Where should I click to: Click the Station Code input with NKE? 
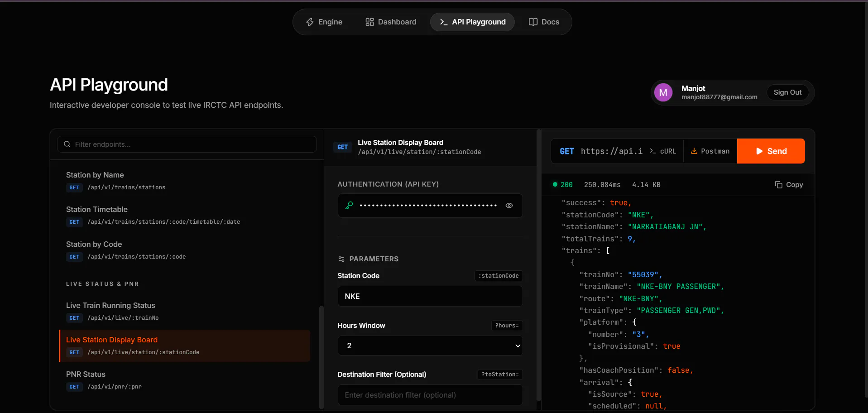pyautogui.click(x=430, y=296)
